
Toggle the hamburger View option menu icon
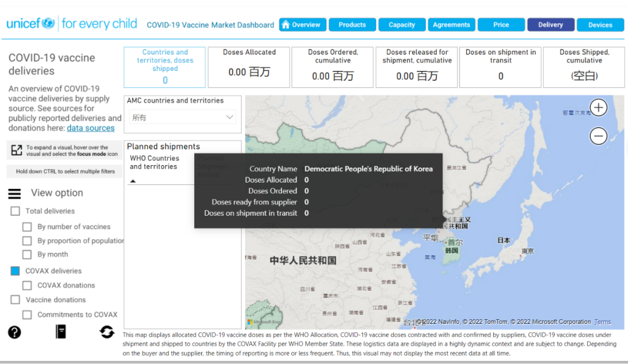[x=15, y=194]
